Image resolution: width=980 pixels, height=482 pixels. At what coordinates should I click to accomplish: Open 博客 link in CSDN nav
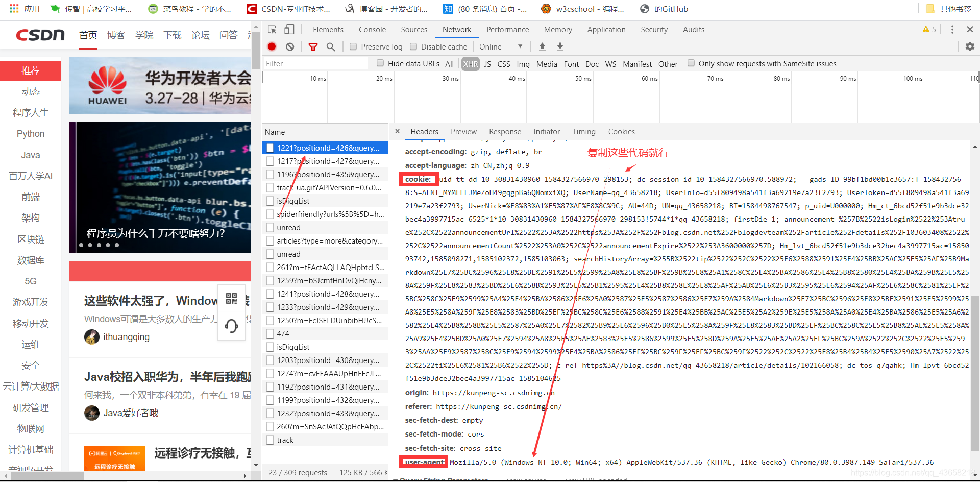116,35
